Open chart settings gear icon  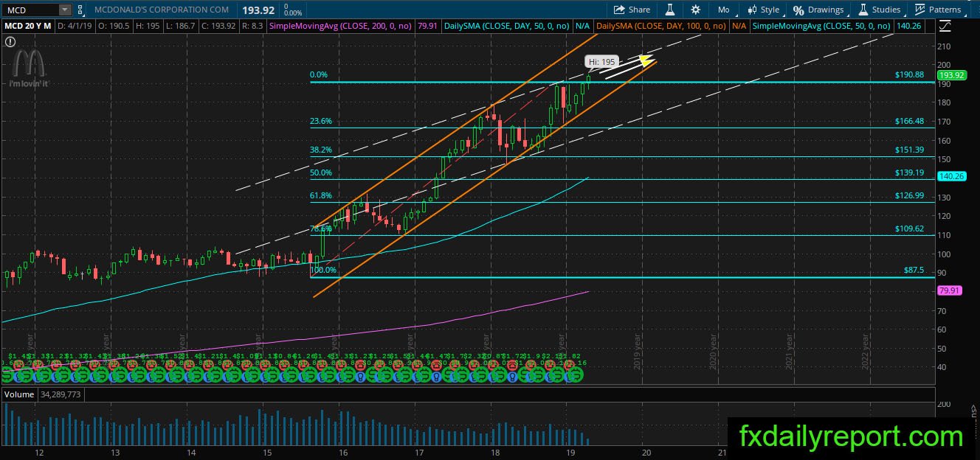(695, 10)
